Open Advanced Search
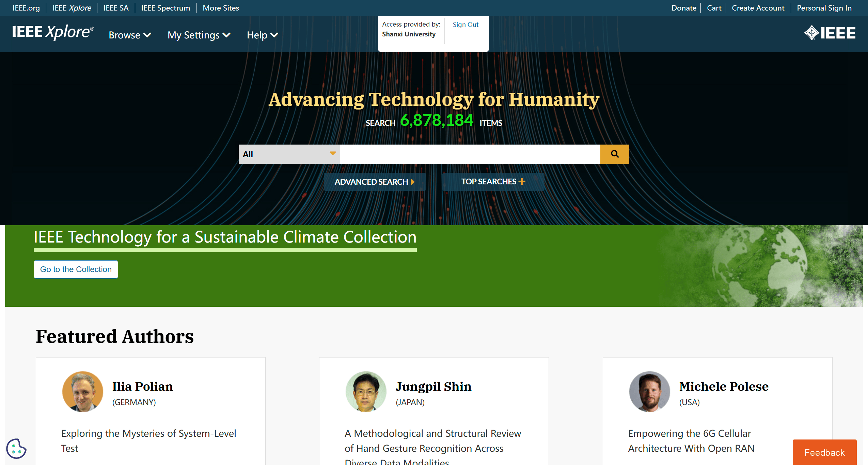 [374, 182]
